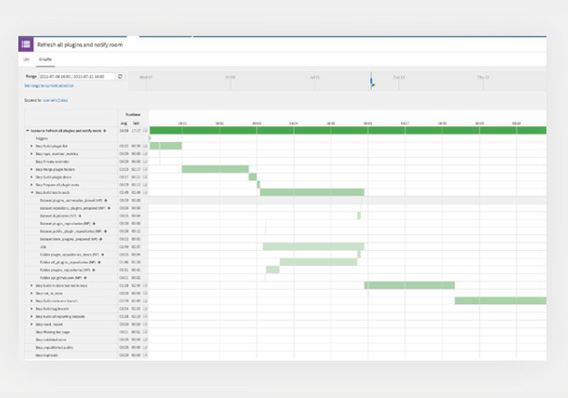Collapse the Scenario Refresh all plugins row
The height and width of the screenshot is (398, 568).
click(x=27, y=130)
